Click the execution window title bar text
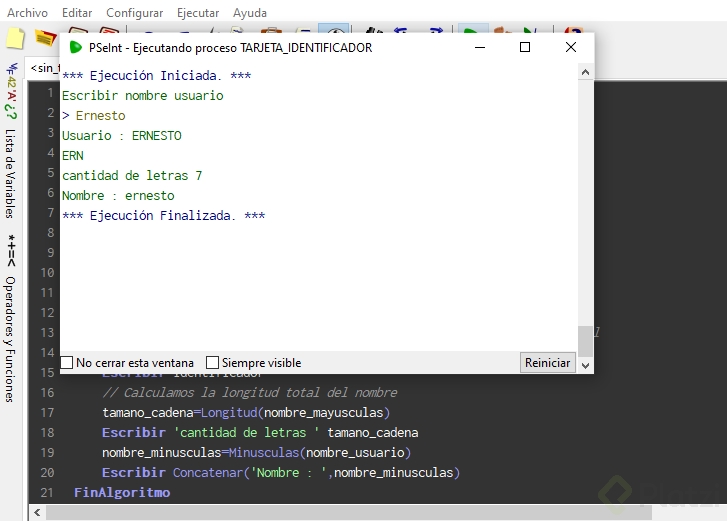Screen dimensions: 727x521 coord(230,47)
